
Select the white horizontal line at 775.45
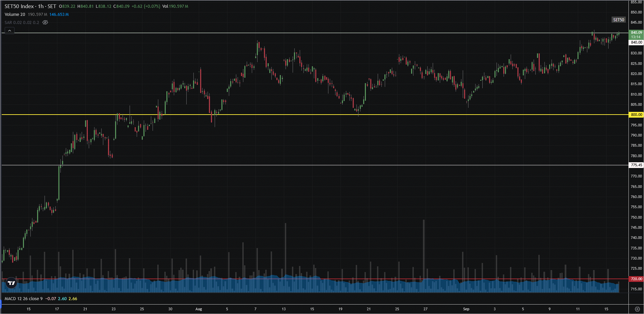click(304, 165)
